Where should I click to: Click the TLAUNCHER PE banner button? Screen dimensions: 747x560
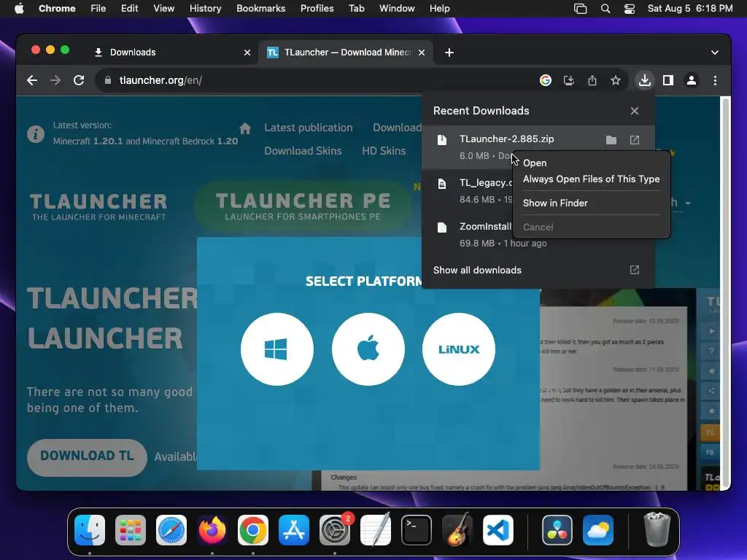(x=303, y=206)
